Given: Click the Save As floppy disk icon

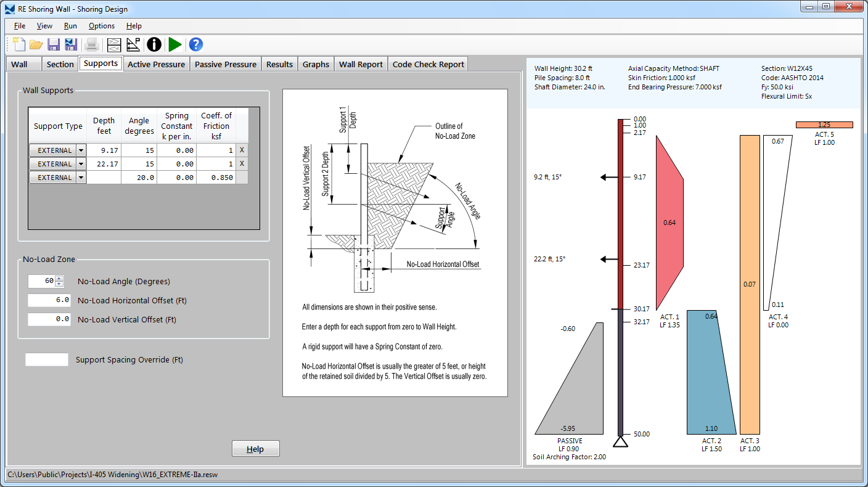Looking at the screenshot, I should coord(71,44).
